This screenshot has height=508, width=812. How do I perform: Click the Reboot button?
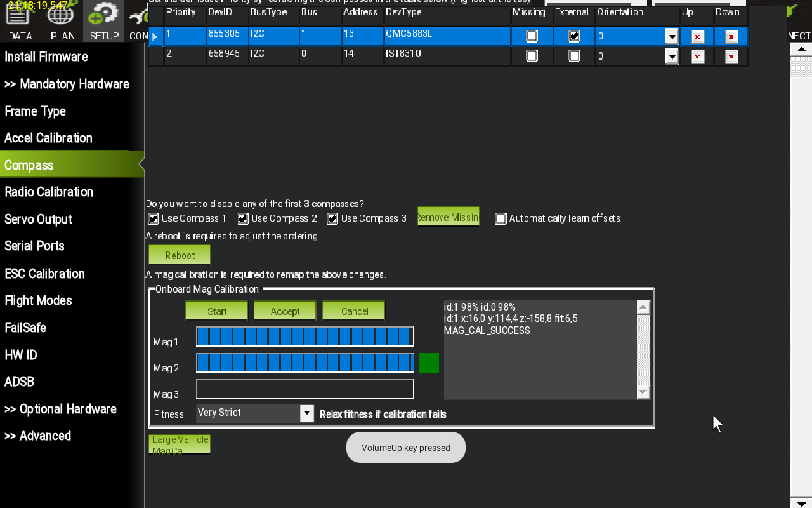pyautogui.click(x=180, y=255)
